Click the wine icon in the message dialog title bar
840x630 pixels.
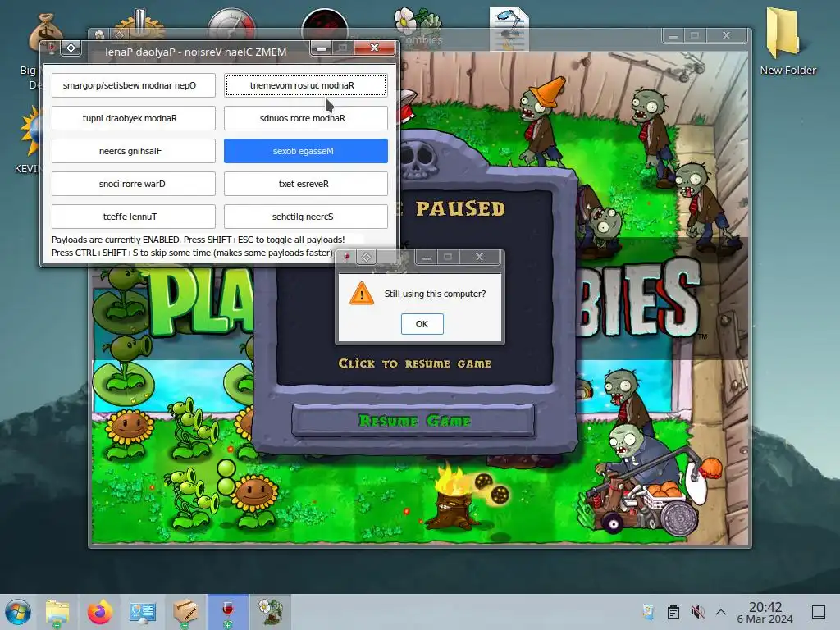347,257
